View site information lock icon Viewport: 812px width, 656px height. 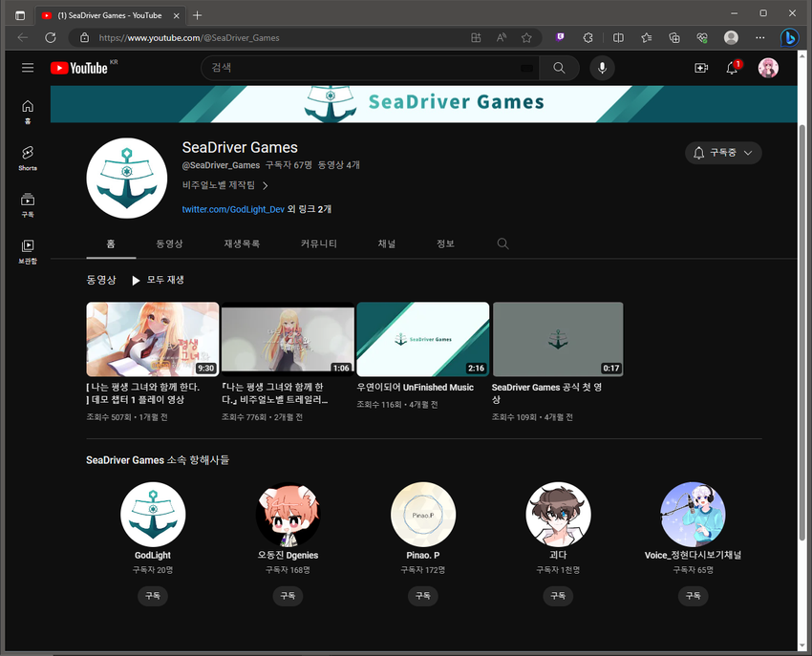84,38
